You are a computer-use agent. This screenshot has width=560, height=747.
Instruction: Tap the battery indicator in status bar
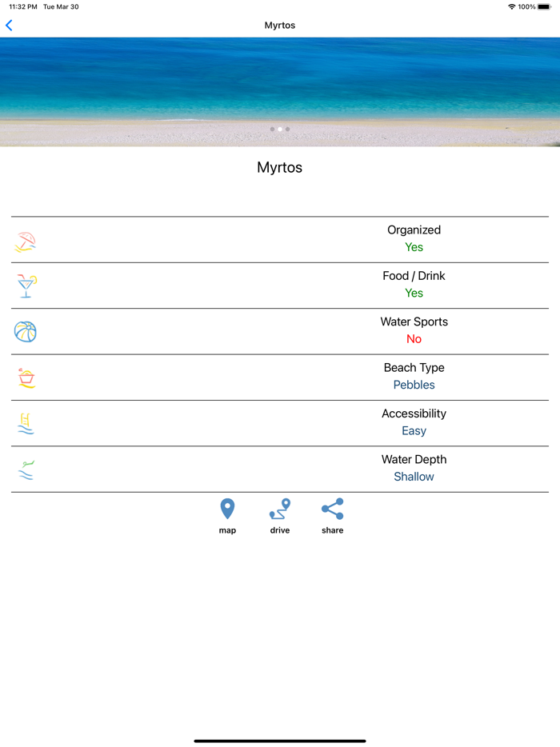(x=544, y=6)
